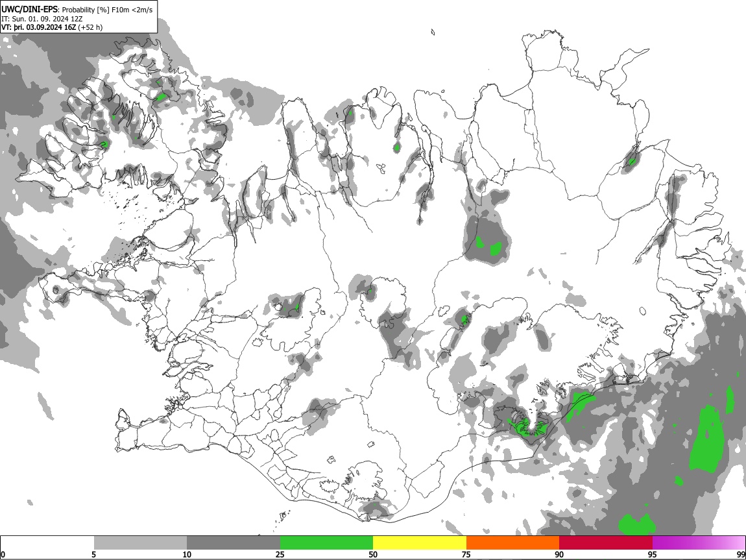
Task: Click the orange 75-90 legend segment
Action: [x=513, y=543]
